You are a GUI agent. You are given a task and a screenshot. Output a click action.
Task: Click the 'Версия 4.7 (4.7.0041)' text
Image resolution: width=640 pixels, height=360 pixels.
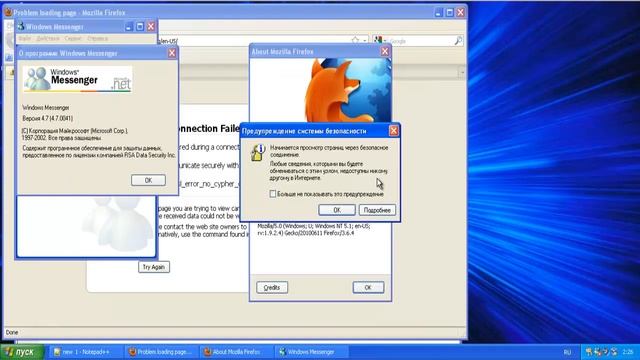coord(47,118)
